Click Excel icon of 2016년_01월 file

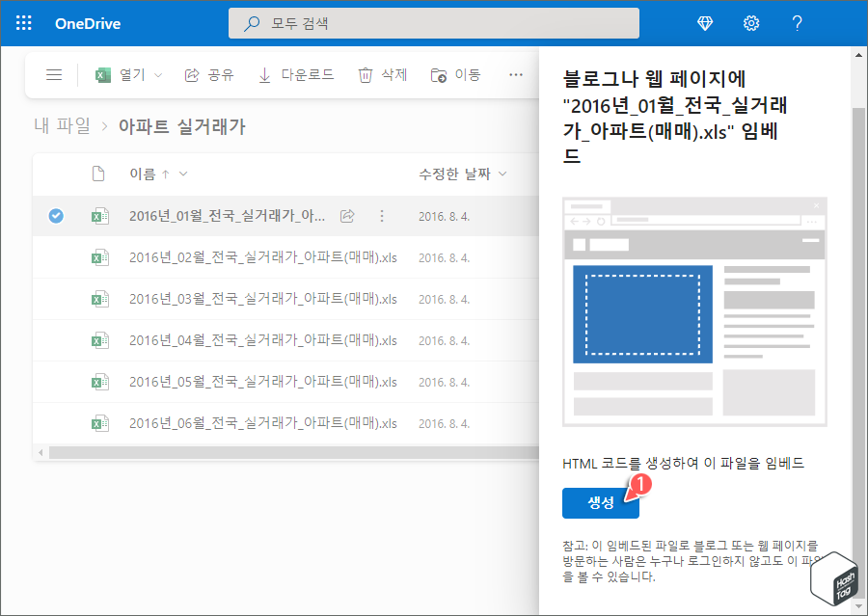click(100, 216)
